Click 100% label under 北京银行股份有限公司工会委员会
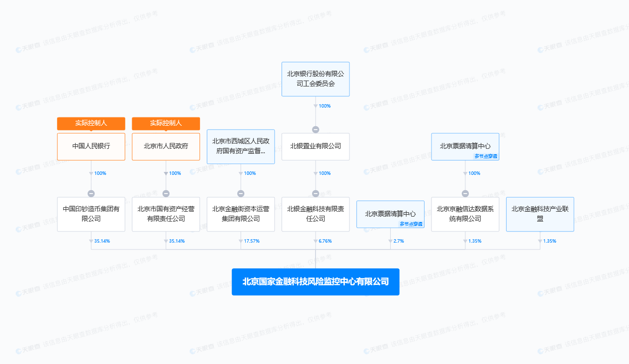 [325, 106]
